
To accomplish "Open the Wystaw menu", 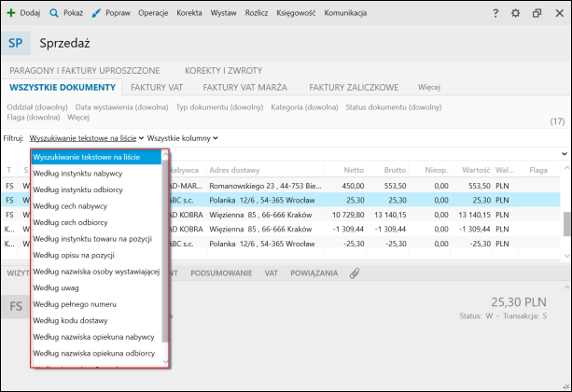I will point(223,13).
